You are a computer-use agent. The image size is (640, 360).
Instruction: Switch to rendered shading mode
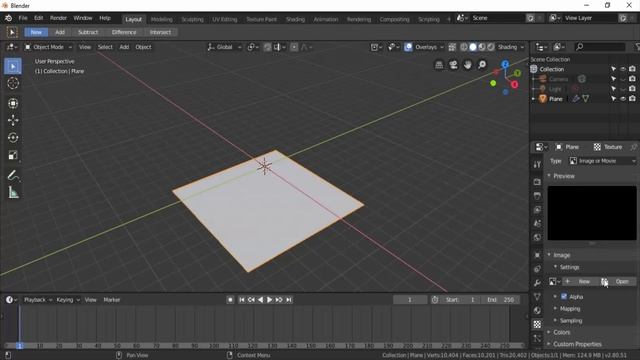491,47
